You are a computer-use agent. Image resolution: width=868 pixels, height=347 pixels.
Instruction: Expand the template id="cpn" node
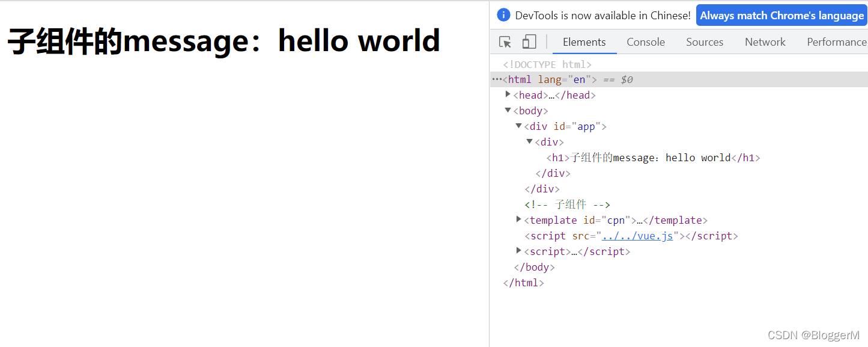519,220
